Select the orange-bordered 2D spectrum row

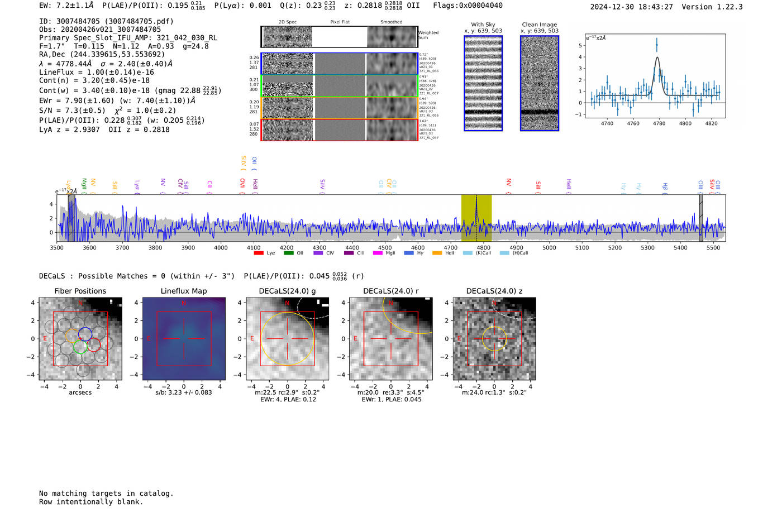pyautogui.click(x=340, y=108)
